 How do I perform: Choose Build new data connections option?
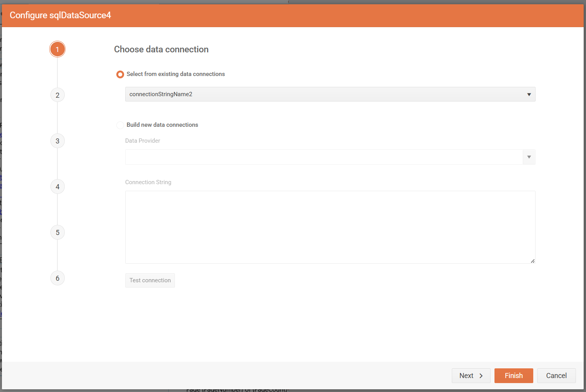pos(120,125)
